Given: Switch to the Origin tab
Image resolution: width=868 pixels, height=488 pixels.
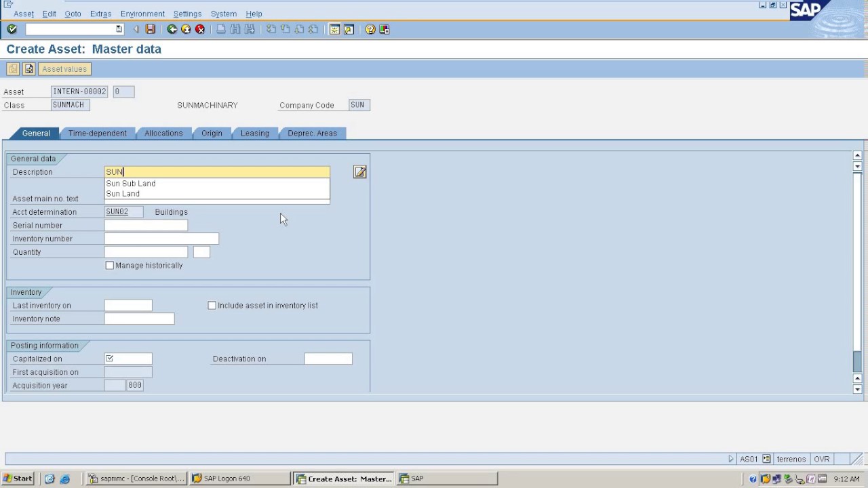Looking at the screenshot, I should (212, 134).
